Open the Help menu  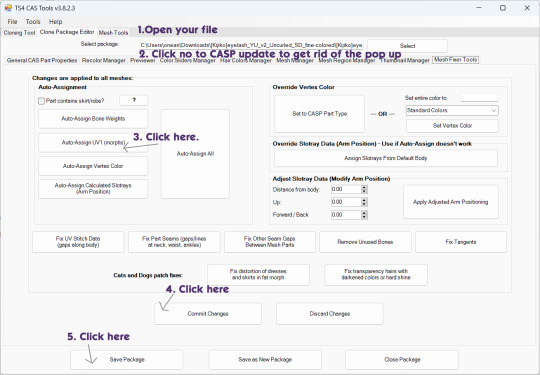(x=55, y=22)
